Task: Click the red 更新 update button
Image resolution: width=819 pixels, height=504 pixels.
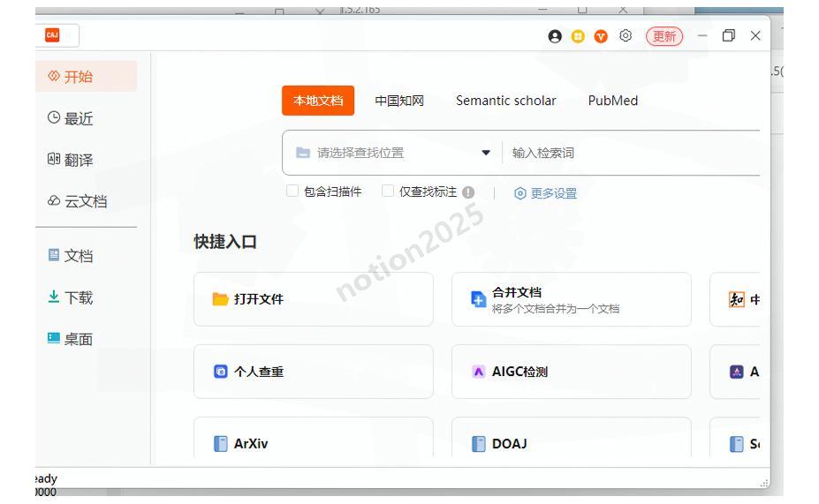Action: tap(664, 36)
